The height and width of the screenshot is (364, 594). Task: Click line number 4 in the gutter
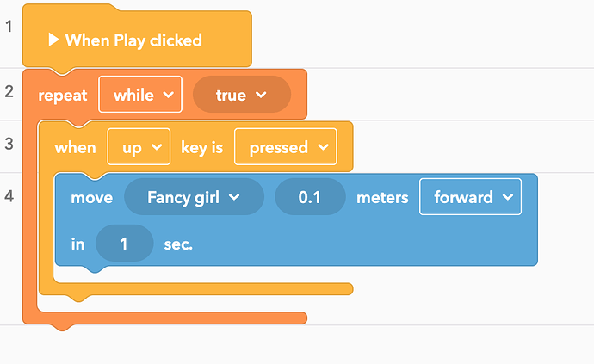pos(9,196)
